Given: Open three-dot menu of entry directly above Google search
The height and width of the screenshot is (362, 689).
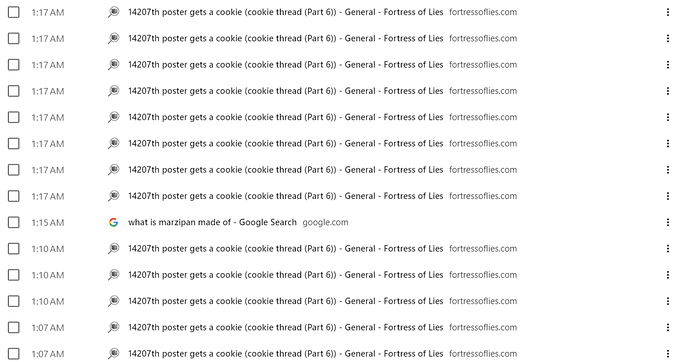Looking at the screenshot, I should (667, 196).
